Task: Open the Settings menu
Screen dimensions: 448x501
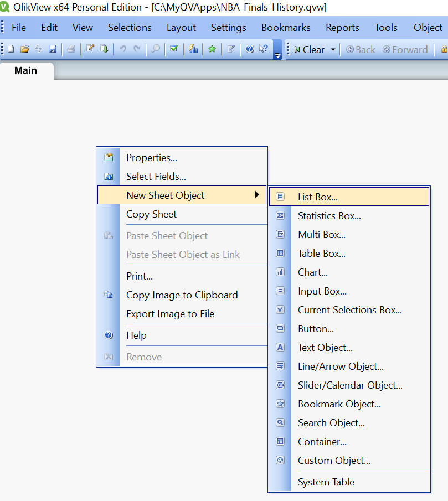Action: 228,27
